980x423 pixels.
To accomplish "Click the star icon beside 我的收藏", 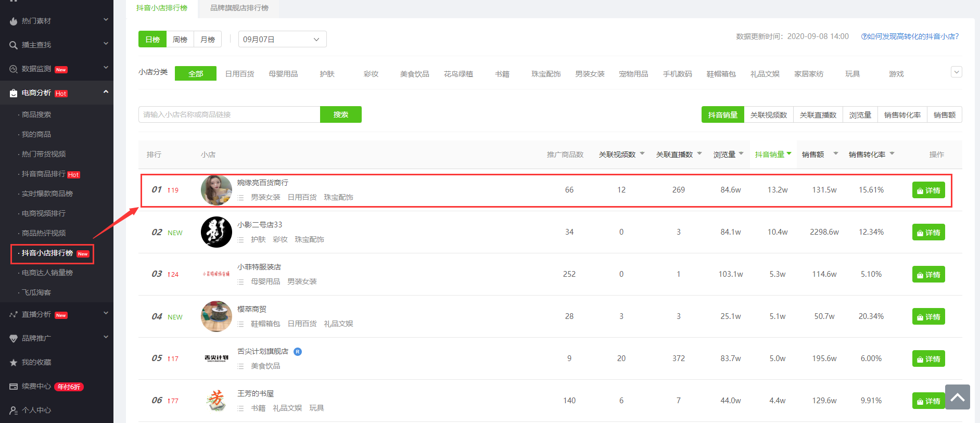I will [x=14, y=363].
